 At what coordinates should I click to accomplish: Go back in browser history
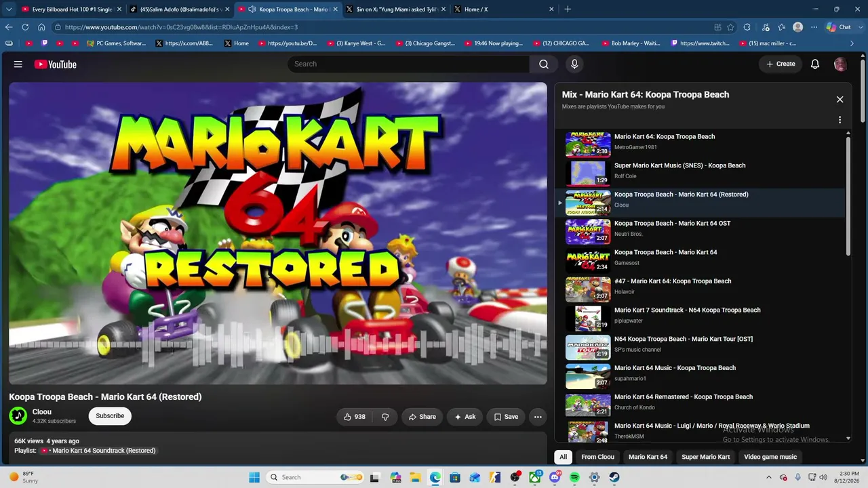pyautogui.click(x=9, y=27)
